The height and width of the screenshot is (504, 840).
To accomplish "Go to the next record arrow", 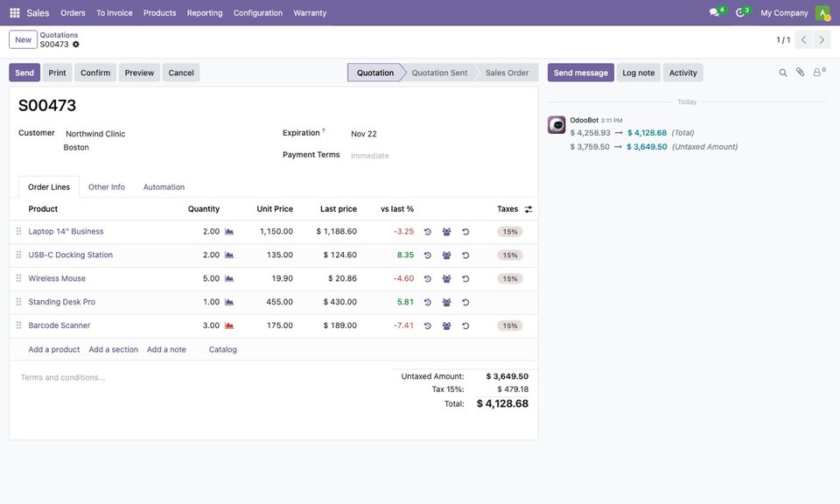I will click(822, 39).
